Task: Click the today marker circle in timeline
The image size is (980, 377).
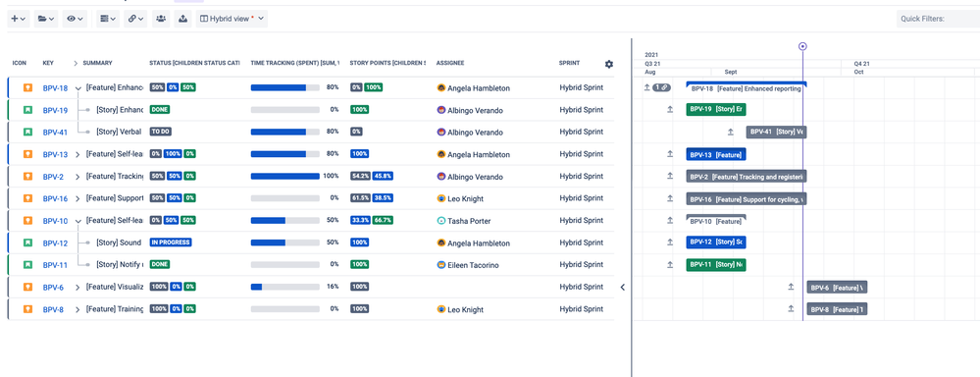Action: point(803,46)
